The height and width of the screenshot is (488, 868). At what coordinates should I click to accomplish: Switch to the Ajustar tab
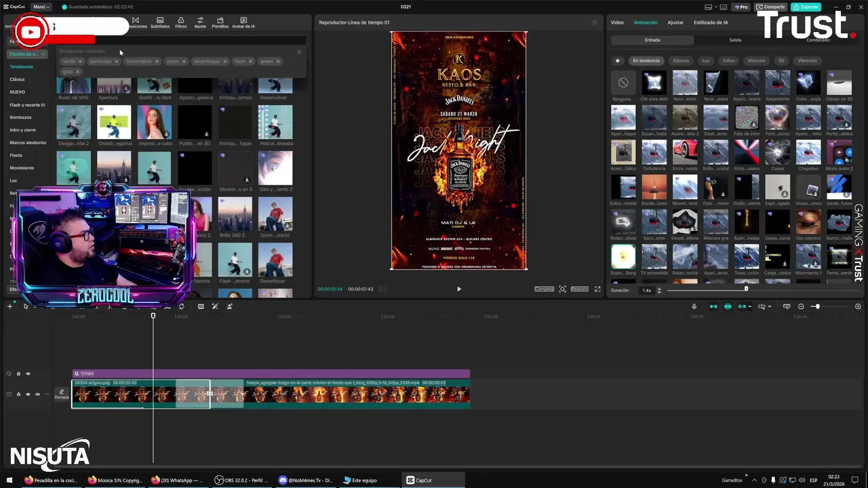(675, 22)
